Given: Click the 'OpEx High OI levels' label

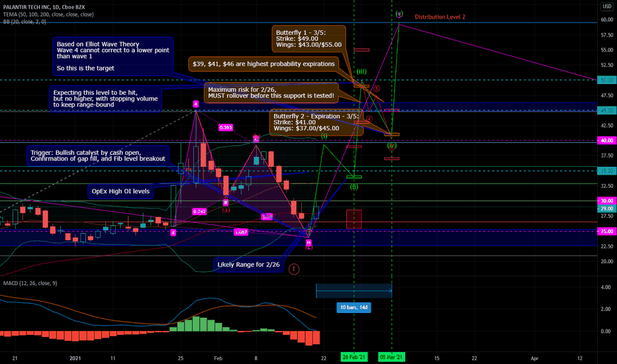Looking at the screenshot, I should (120, 192).
